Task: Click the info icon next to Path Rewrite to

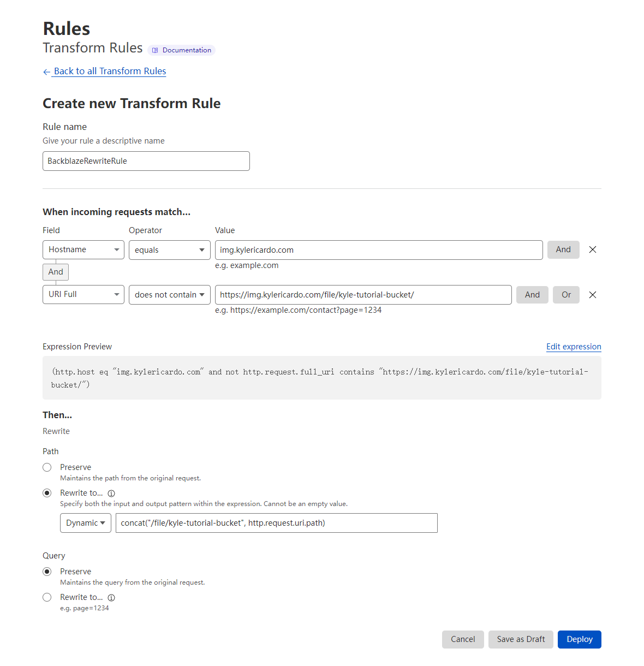Action: pos(111,493)
